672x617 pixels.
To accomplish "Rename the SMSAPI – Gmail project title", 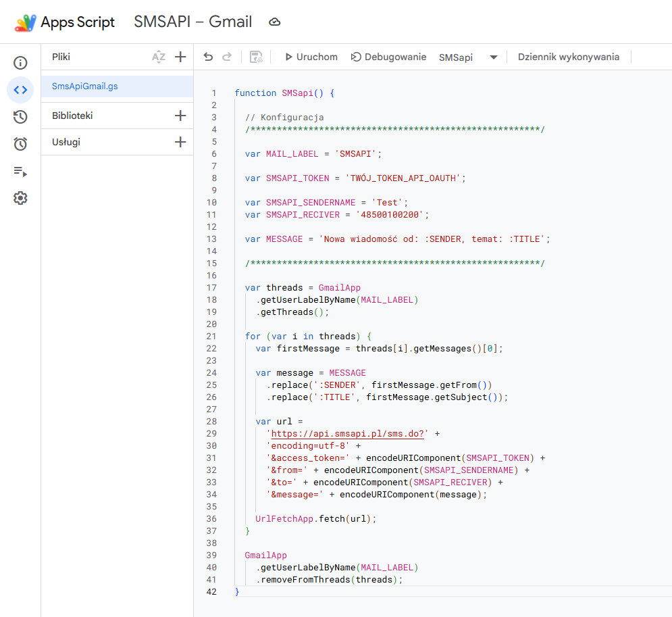I will point(193,22).
